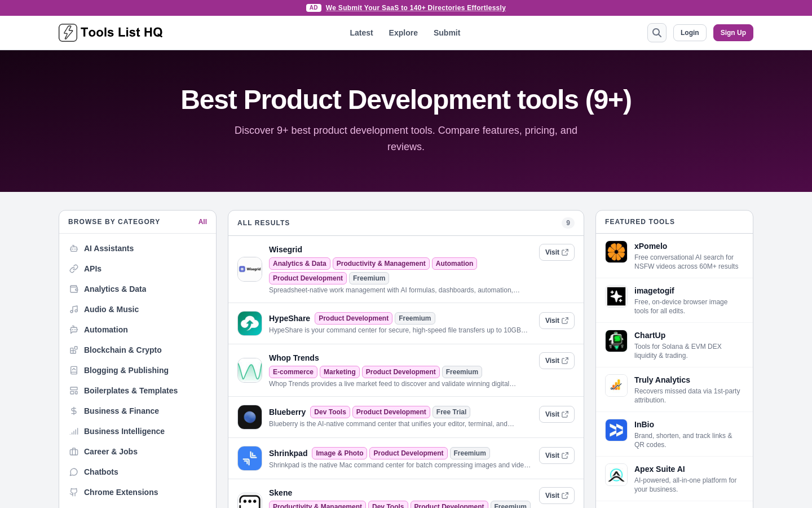Open xPomelo featured tool title
Image resolution: width=812 pixels, height=508 pixels.
[x=651, y=246]
